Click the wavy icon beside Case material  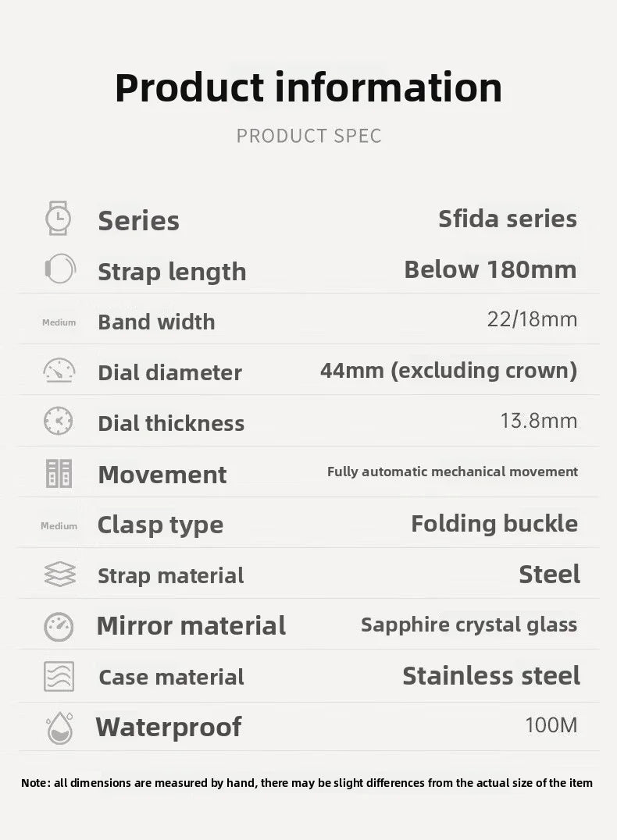59,676
